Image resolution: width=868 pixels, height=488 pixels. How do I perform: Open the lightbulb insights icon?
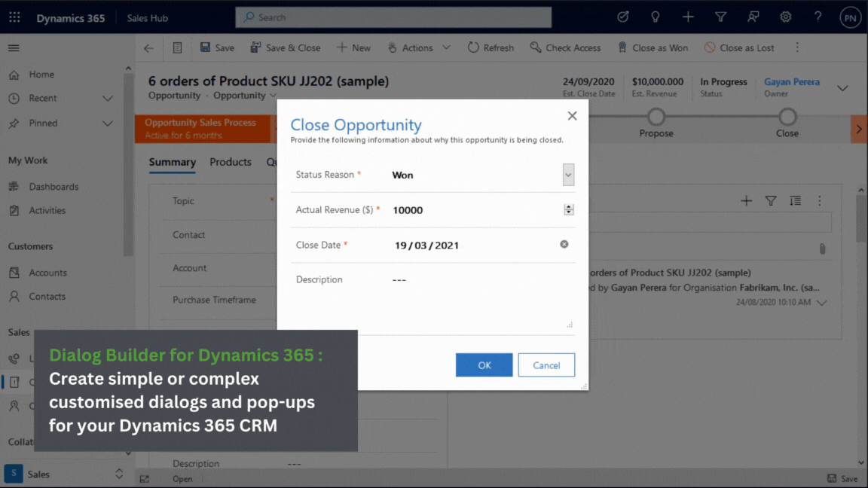point(655,17)
